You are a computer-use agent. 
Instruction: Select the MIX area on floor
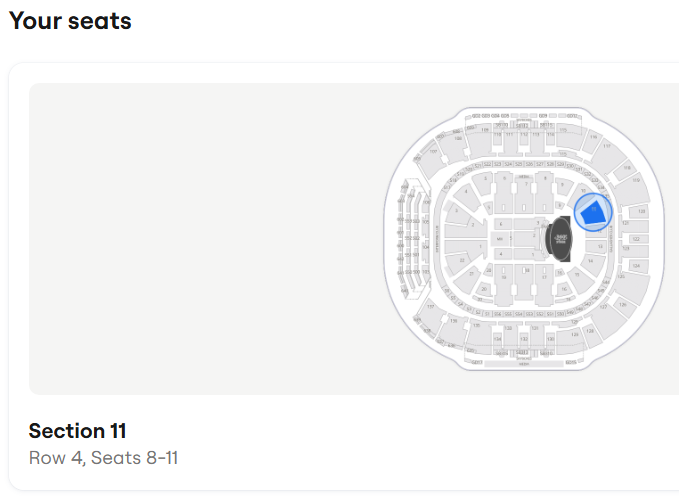500,239
